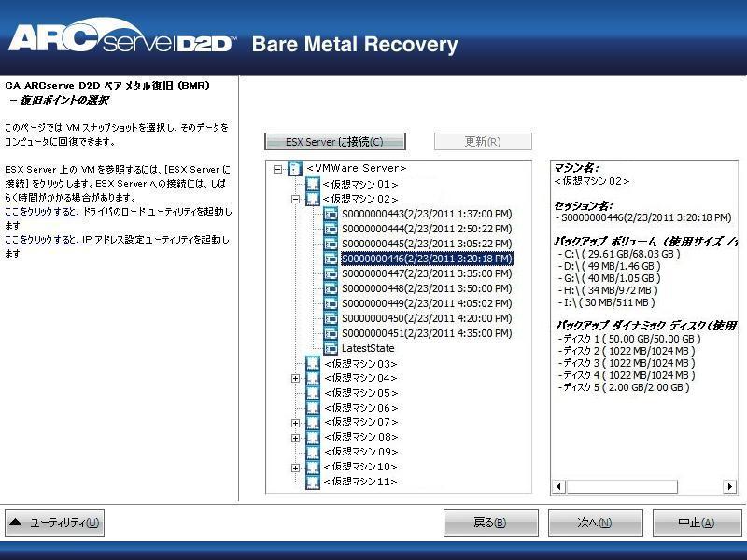Click the session icon of S0000000446

coord(331,259)
